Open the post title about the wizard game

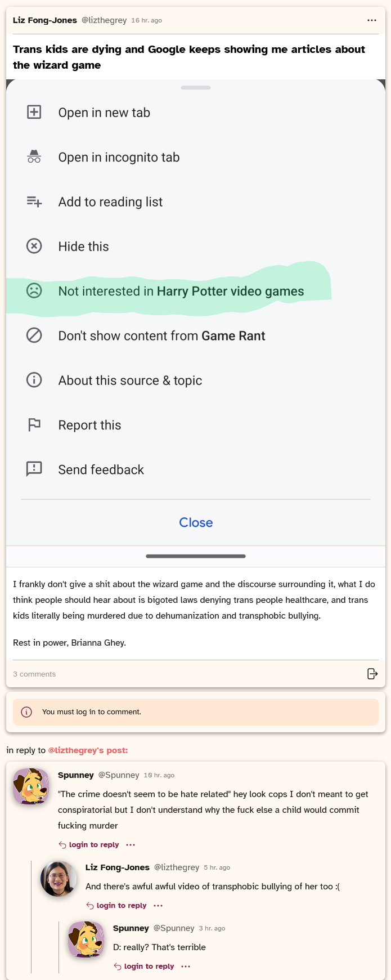click(x=189, y=57)
